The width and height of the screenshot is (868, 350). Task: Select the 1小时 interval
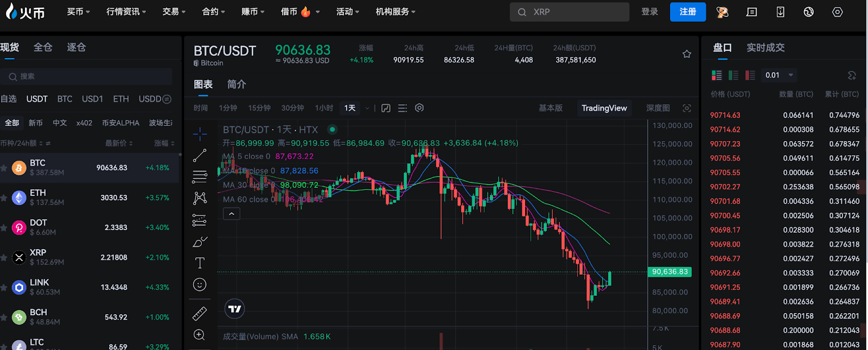coord(324,108)
